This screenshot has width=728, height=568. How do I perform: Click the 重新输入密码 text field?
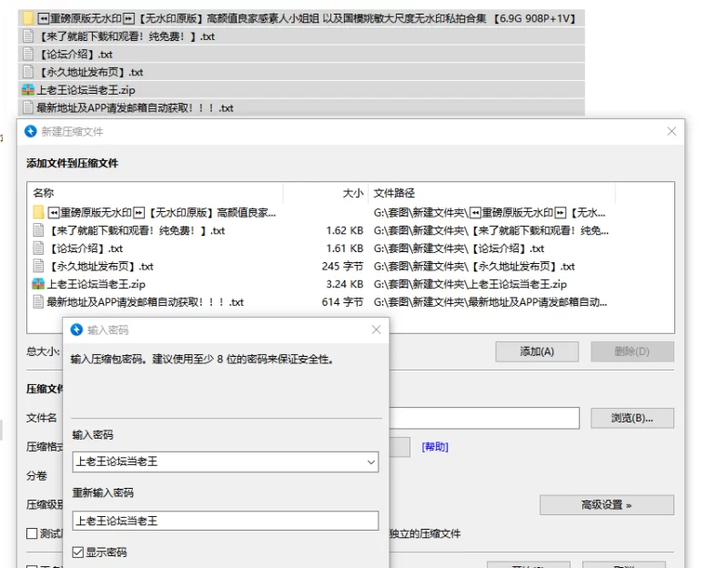[x=226, y=521]
